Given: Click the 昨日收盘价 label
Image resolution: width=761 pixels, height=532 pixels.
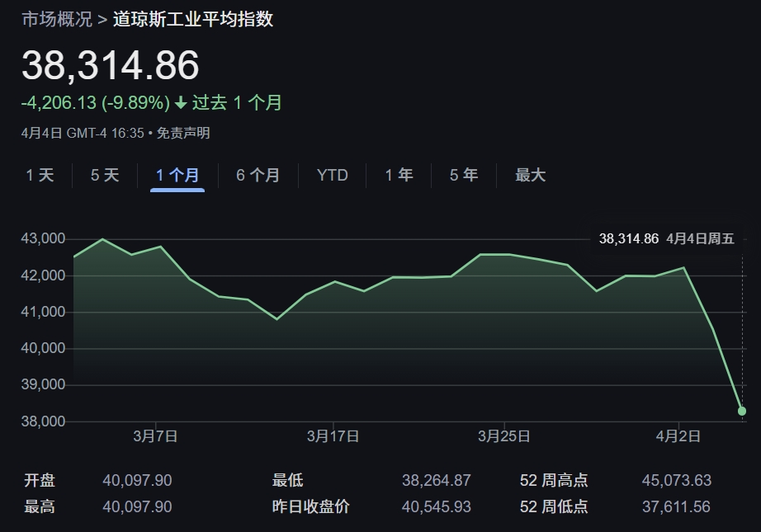Looking at the screenshot, I should tap(310, 506).
